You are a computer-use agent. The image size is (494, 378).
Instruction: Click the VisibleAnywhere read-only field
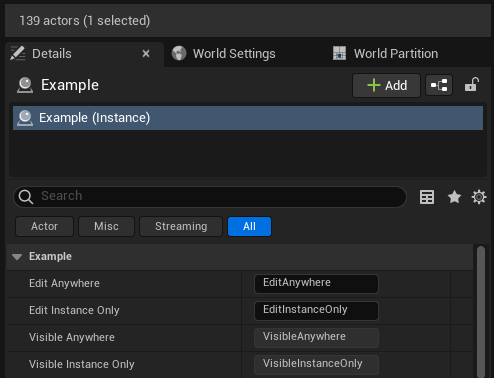316,338
